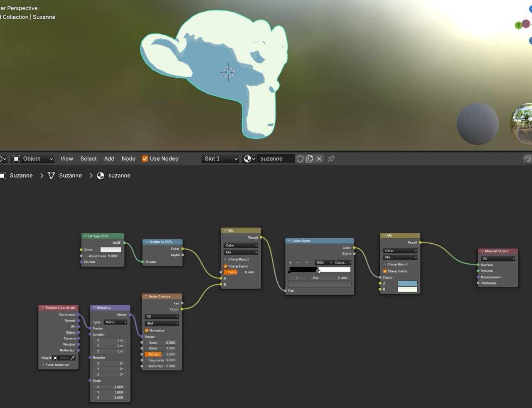Click the Noise Texture Roughness slider

[x=162, y=354]
